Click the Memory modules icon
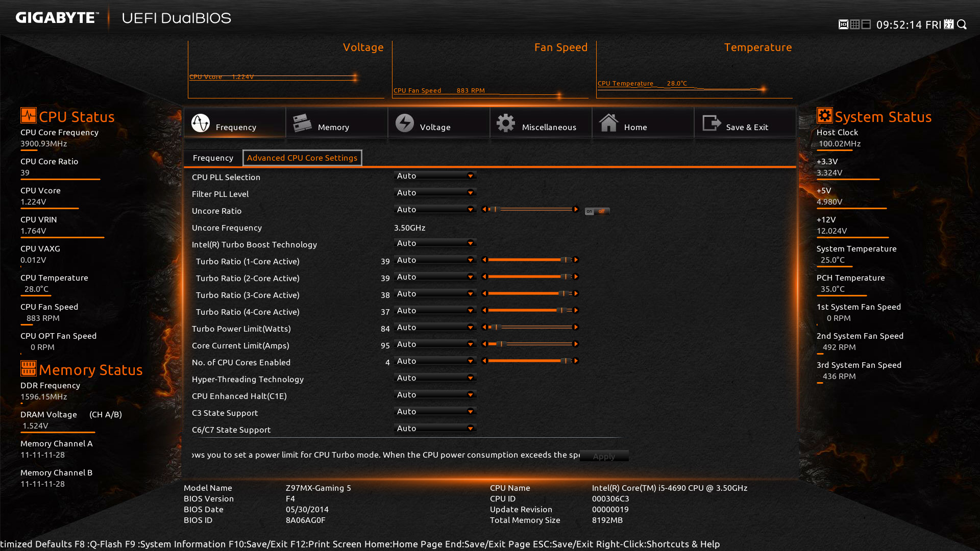 click(x=302, y=123)
